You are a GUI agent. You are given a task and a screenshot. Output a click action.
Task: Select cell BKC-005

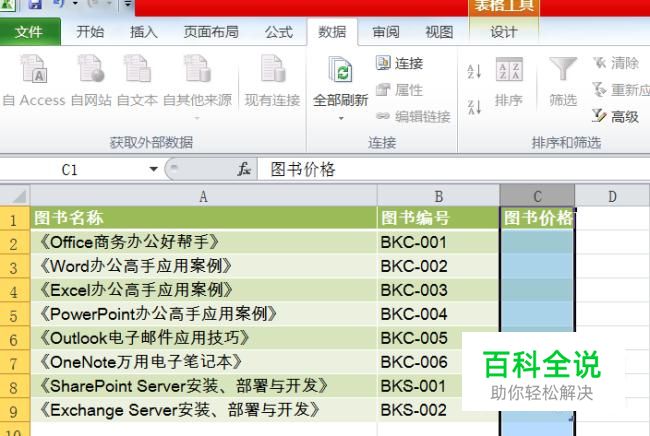420,338
